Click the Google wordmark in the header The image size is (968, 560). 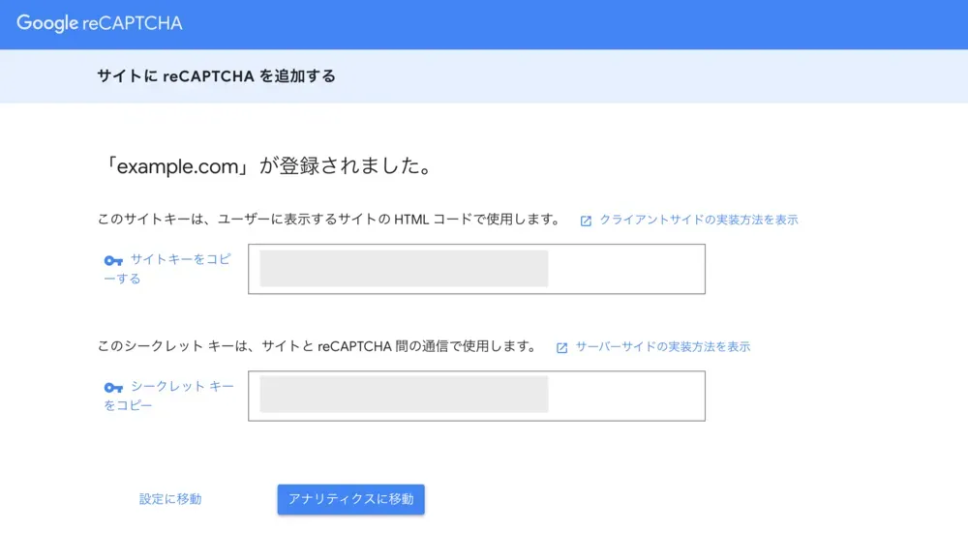click(47, 23)
